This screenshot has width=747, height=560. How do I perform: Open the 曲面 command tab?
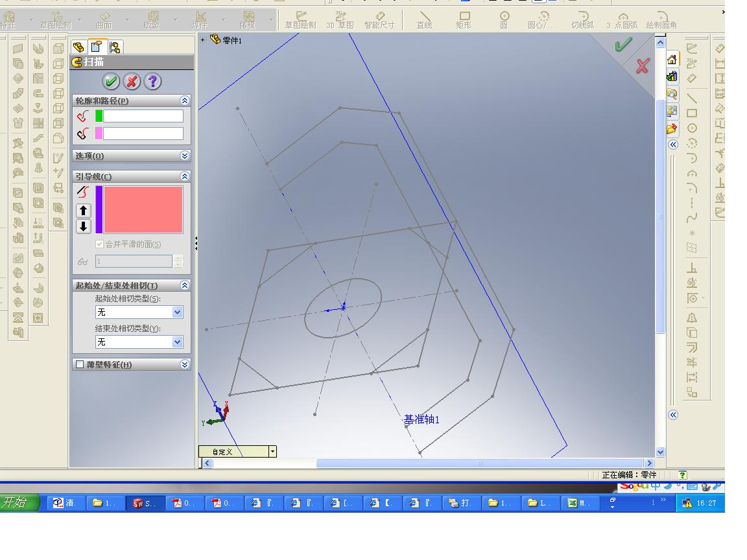[x=104, y=21]
